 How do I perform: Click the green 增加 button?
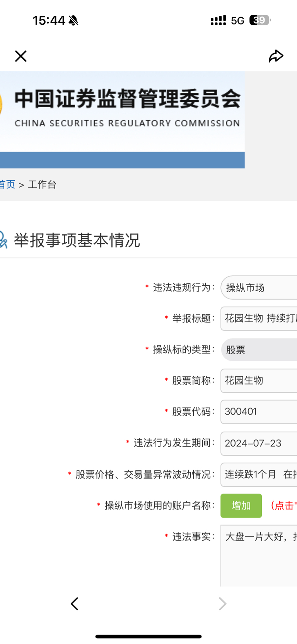click(x=241, y=506)
